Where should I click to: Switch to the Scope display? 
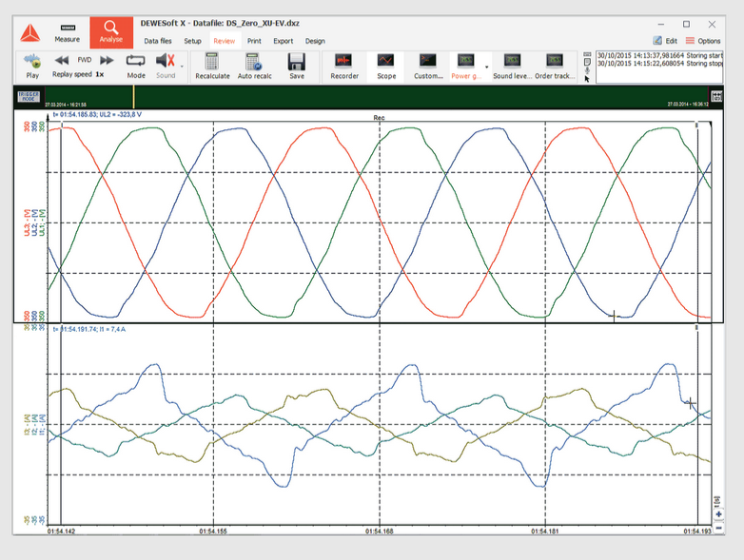click(386, 62)
